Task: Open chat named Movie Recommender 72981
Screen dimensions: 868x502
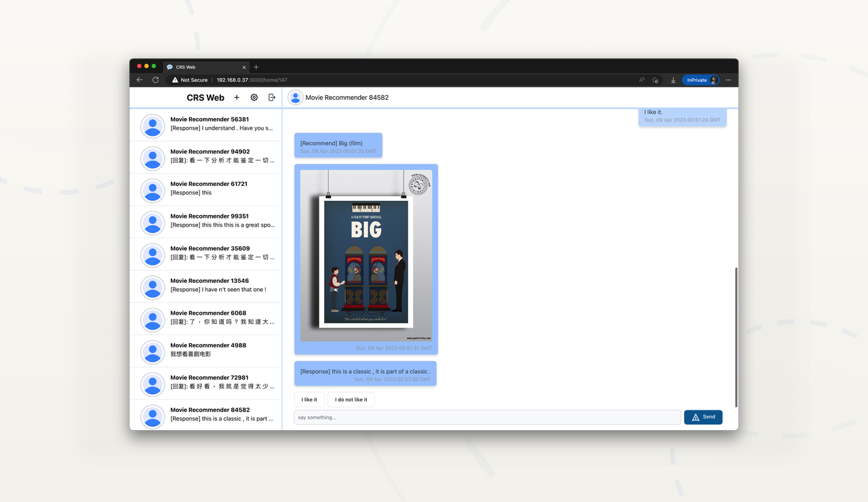Action: tap(206, 383)
